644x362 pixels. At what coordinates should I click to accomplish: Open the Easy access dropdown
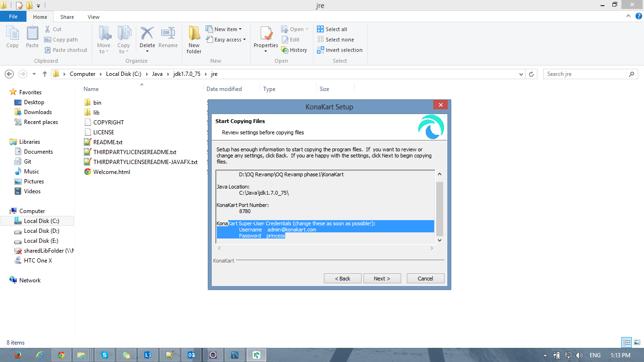click(226, 40)
